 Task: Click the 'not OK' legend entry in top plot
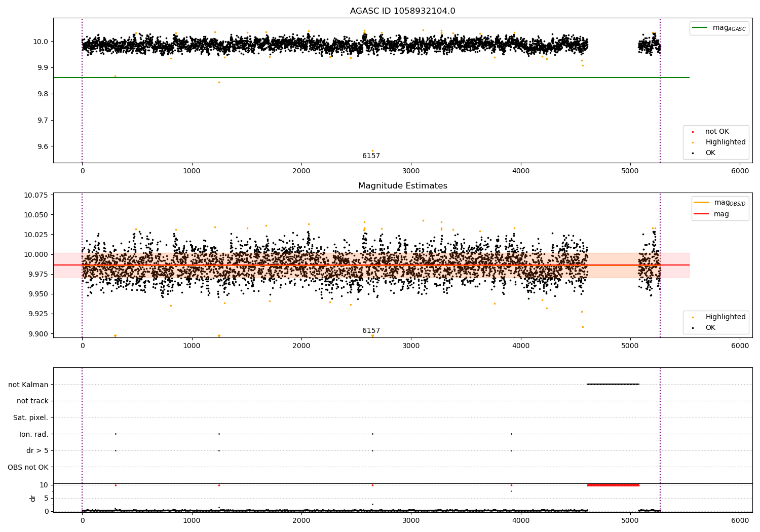point(717,132)
